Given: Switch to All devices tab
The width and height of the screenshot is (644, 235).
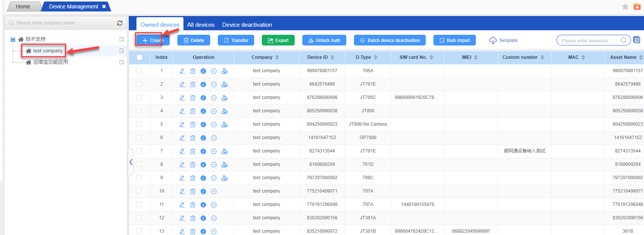Looking at the screenshot, I should pos(201,25).
